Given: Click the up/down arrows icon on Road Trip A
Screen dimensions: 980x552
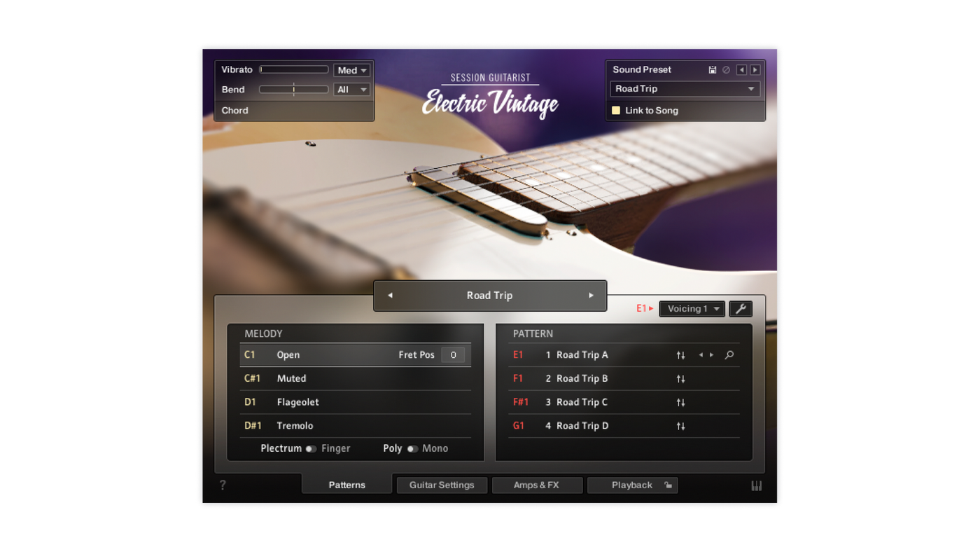Looking at the screenshot, I should pyautogui.click(x=680, y=355).
